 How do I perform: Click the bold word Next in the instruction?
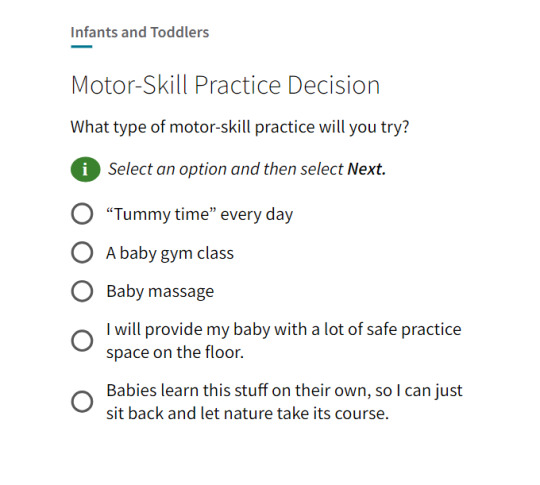click(366, 169)
